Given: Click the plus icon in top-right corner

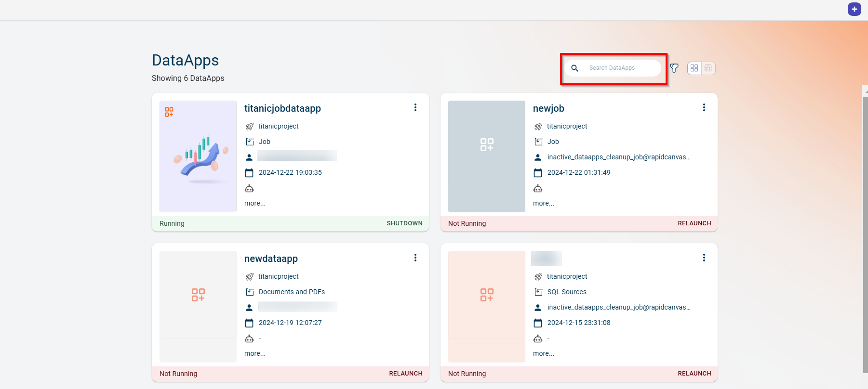Looking at the screenshot, I should coord(854,9).
